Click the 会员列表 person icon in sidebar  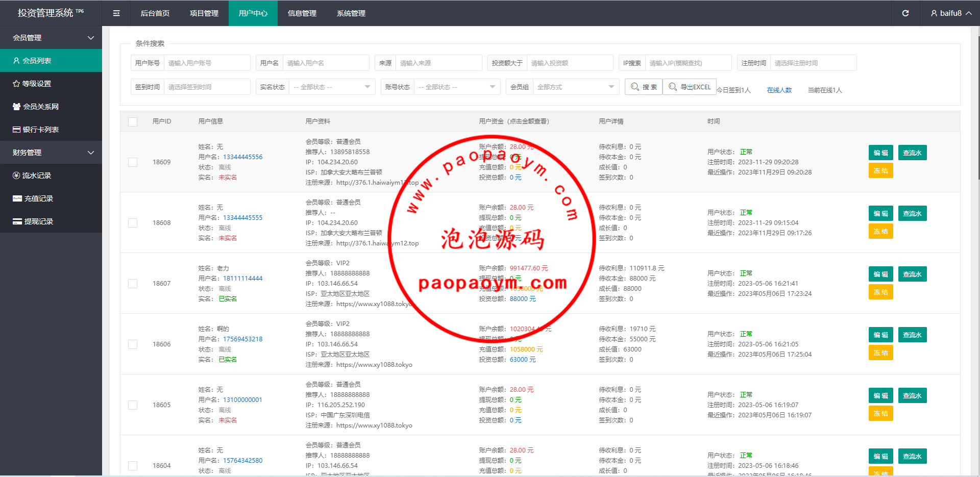[16, 61]
